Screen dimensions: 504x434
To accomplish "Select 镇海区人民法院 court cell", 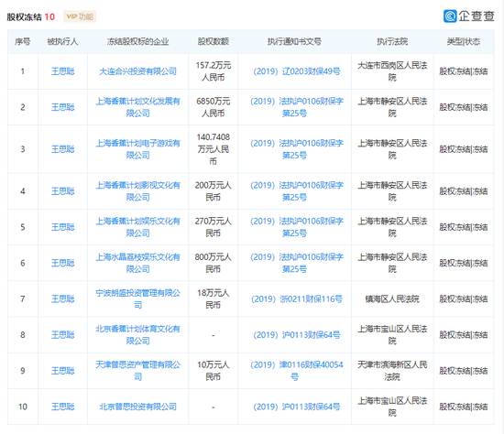I will [x=392, y=299].
